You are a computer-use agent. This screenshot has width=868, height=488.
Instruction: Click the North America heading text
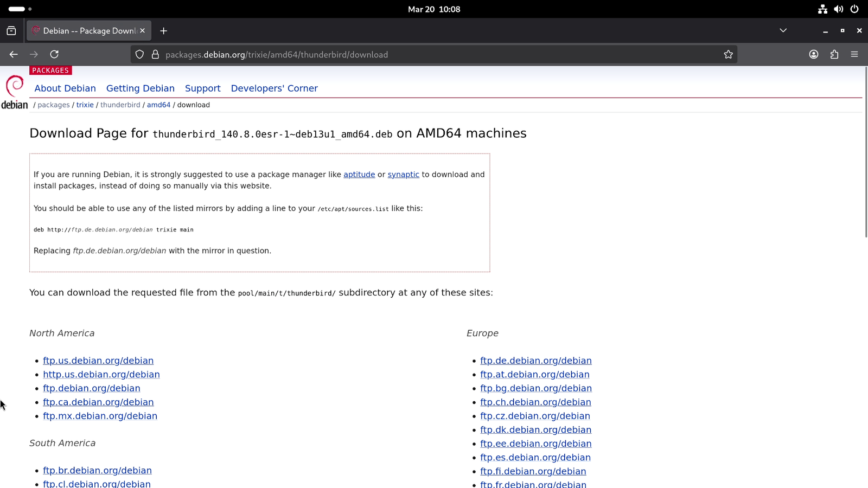62,333
